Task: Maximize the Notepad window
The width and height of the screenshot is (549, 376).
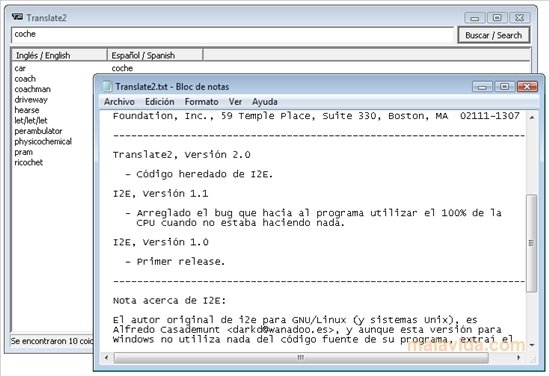Action: click(505, 86)
